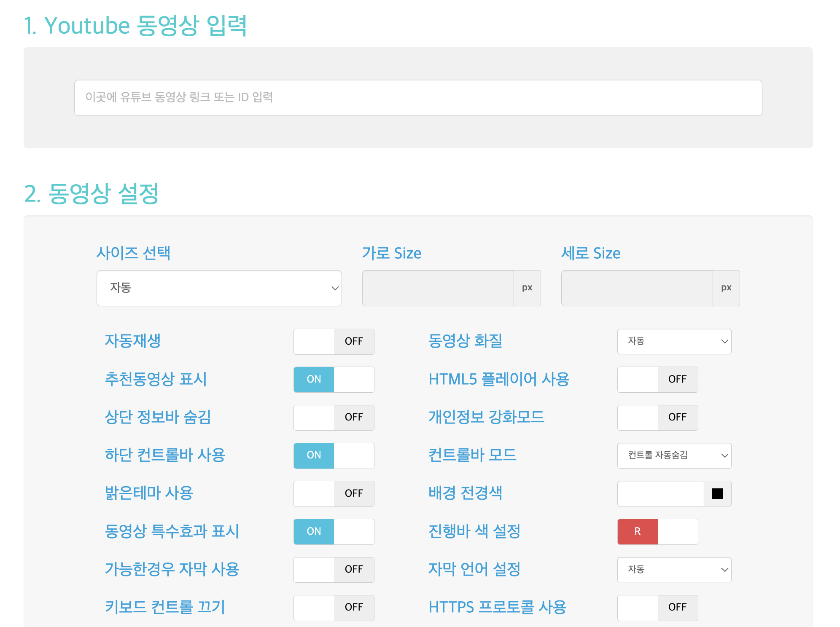
Task: Enable the 상단 정보바 숨김 switch
Action: pyautogui.click(x=334, y=418)
